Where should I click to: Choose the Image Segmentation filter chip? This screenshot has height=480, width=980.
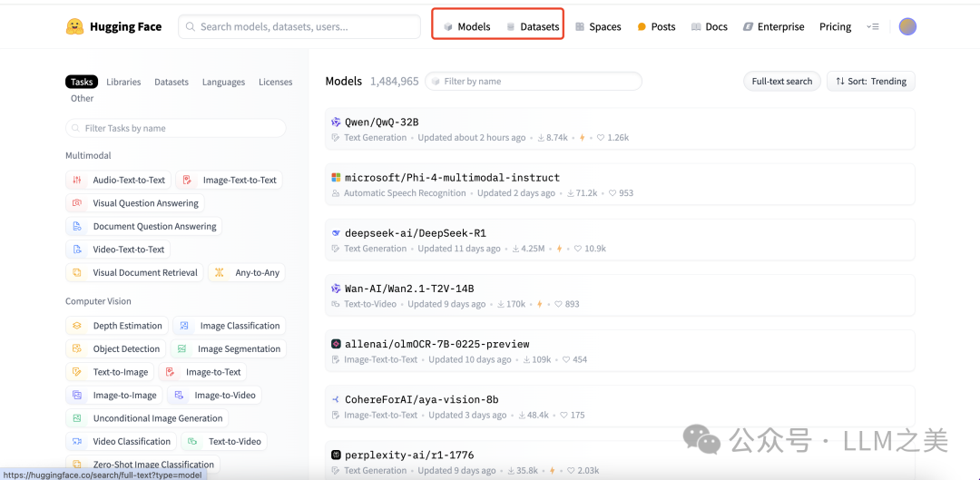229,348
